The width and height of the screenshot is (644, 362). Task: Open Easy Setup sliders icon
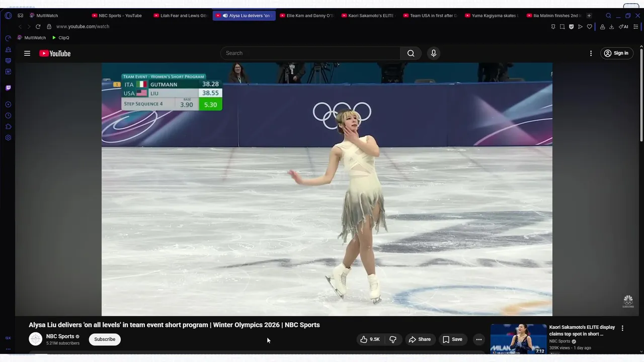pyautogui.click(x=636, y=27)
